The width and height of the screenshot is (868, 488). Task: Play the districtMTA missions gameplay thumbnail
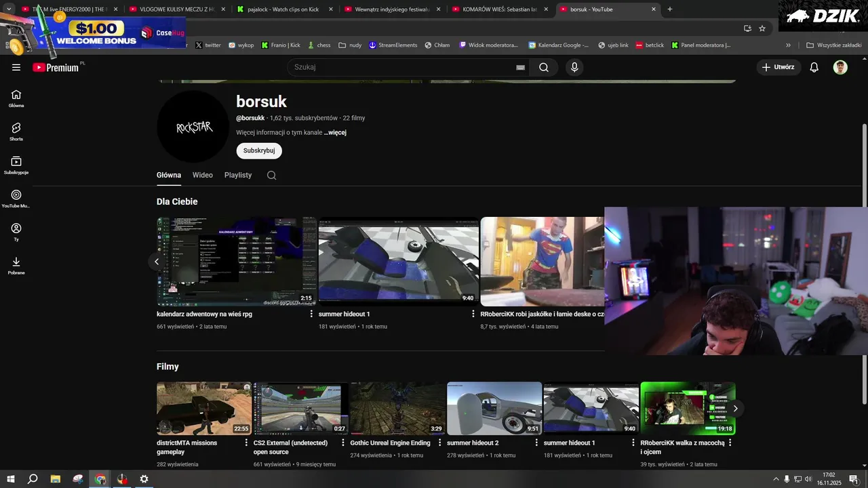click(x=204, y=409)
